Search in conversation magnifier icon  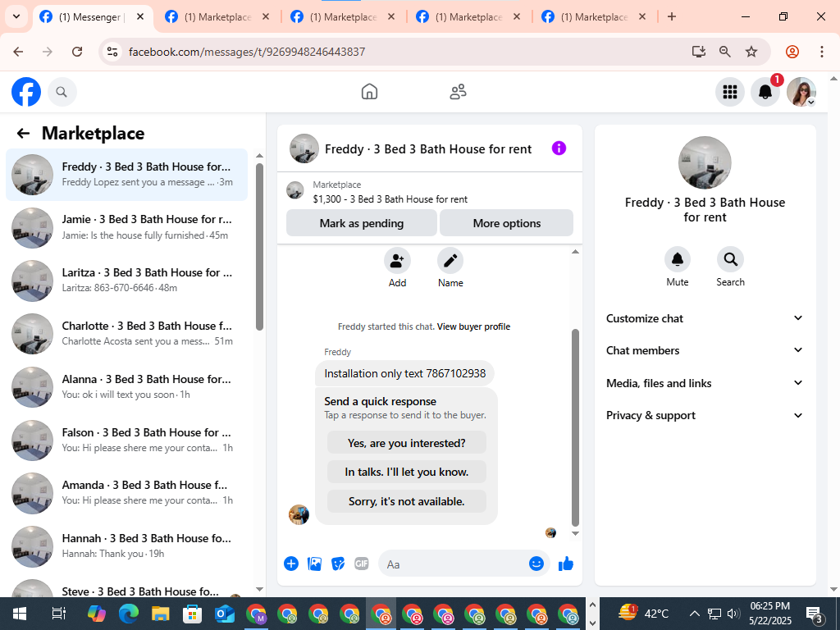730,260
